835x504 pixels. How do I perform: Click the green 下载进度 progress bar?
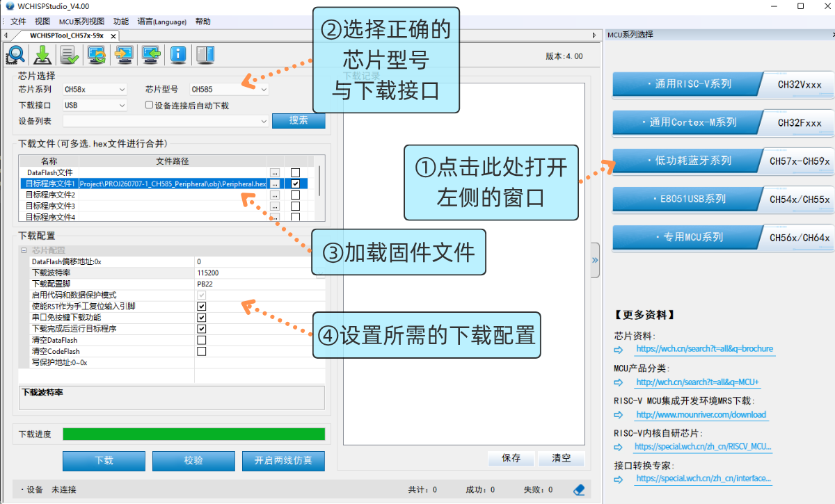[193, 434]
